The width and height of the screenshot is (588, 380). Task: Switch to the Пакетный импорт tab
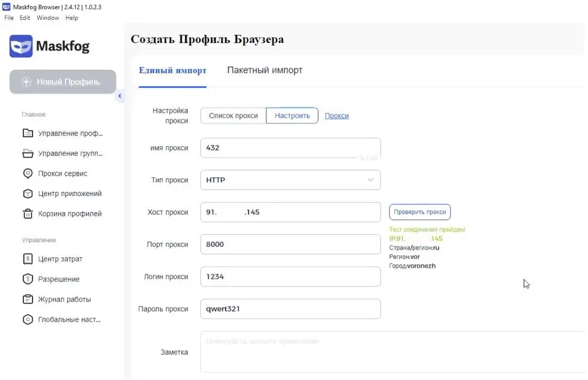point(264,70)
